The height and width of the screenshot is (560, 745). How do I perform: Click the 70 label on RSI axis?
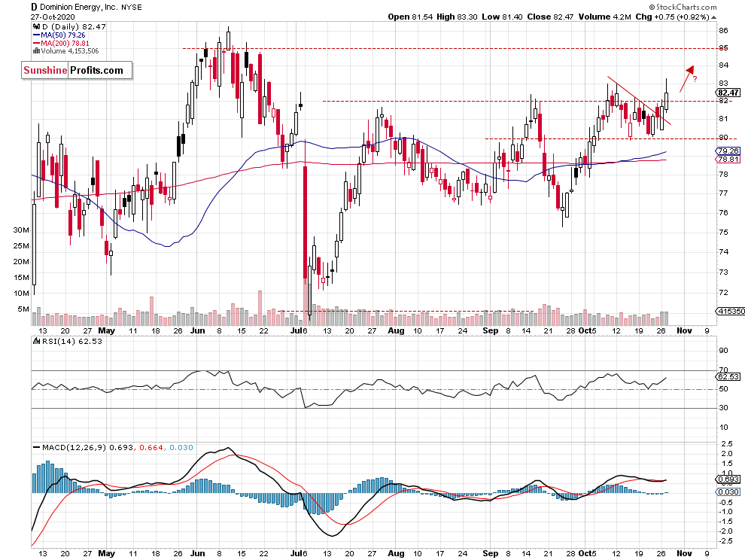click(723, 370)
